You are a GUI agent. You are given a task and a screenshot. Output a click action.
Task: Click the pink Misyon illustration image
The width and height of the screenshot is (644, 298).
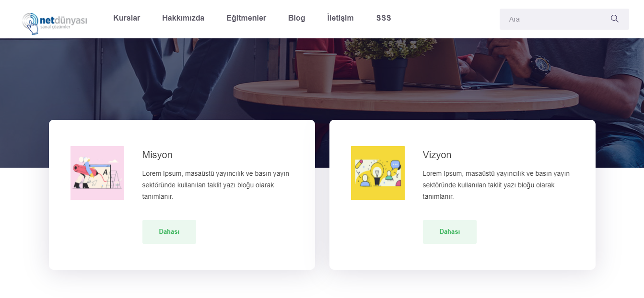point(97,173)
